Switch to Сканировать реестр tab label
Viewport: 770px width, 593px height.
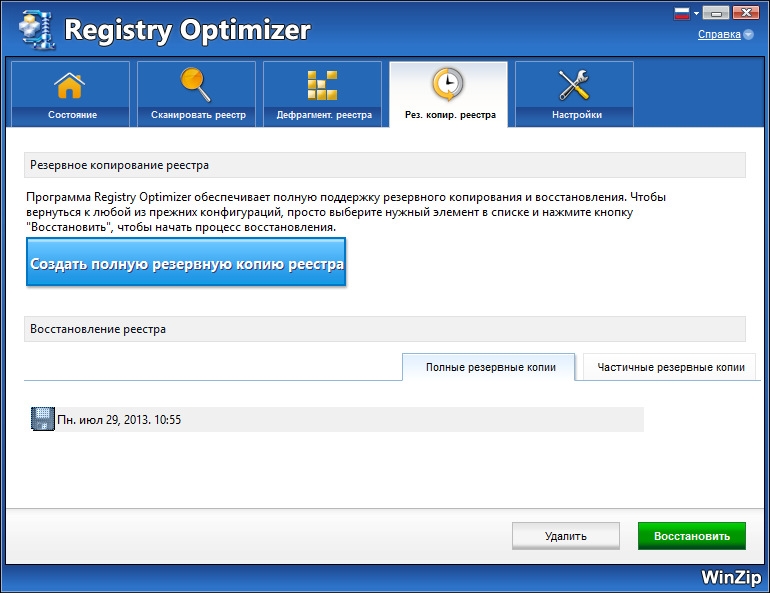click(x=198, y=115)
